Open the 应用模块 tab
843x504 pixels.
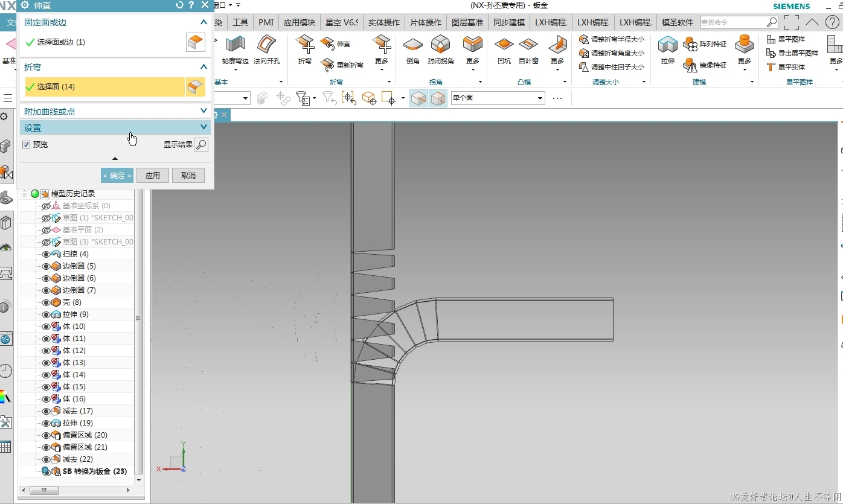click(x=300, y=22)
